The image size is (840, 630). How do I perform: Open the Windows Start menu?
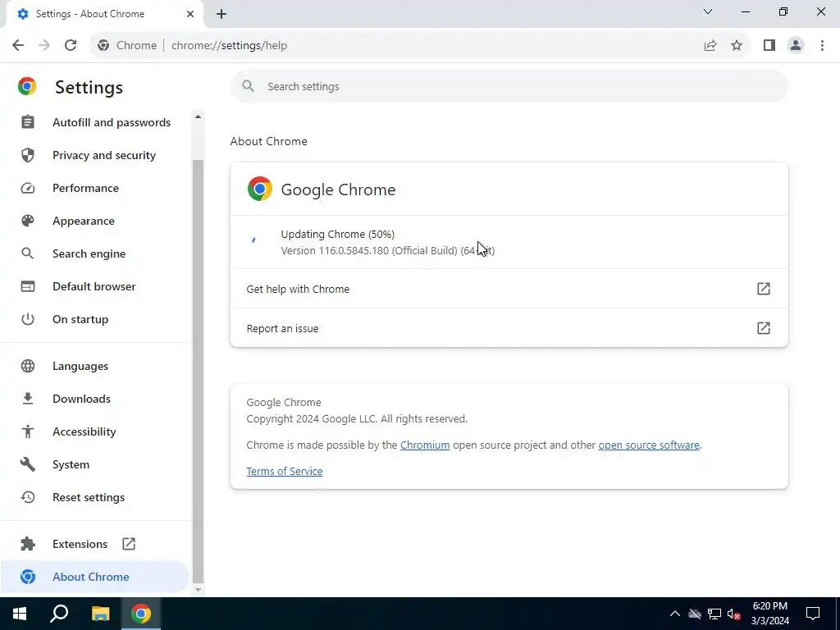click(20, 614)
